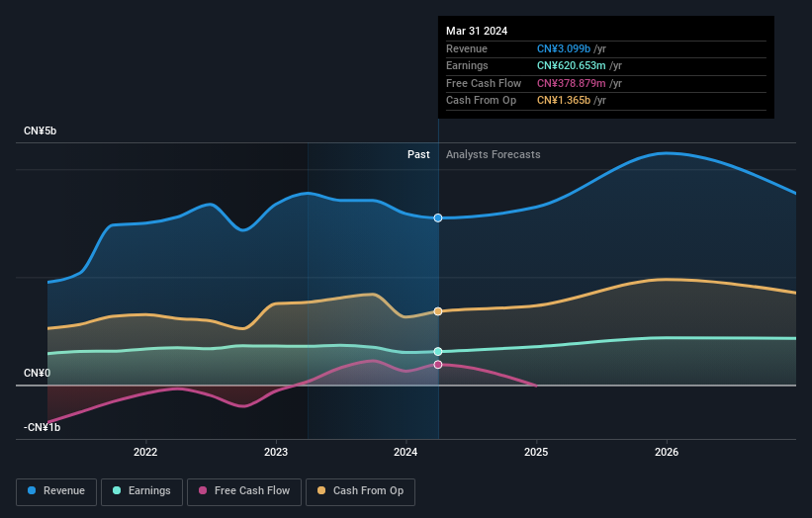Viewport: 812px width, 518px height.
Task: Click the teal dot in Earnings legend
Action: pyautogui.click(x=117, y=490)
